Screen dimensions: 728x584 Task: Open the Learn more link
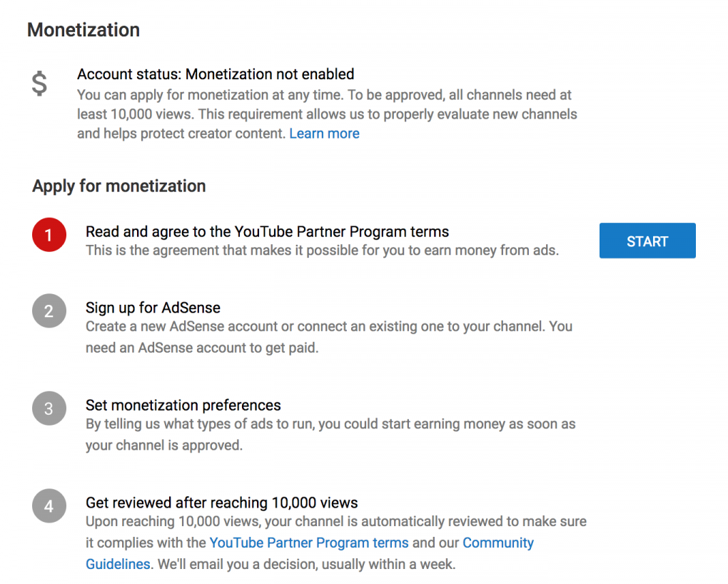(x=324, y=134)
